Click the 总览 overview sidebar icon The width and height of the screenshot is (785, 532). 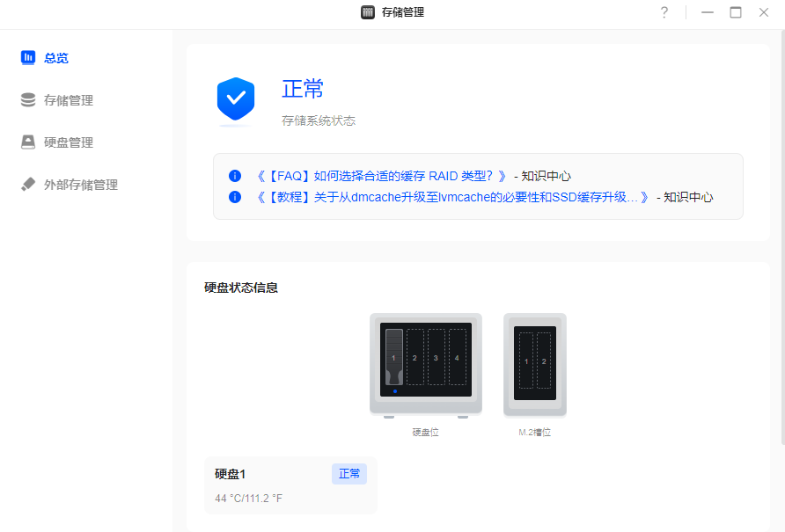28,58
